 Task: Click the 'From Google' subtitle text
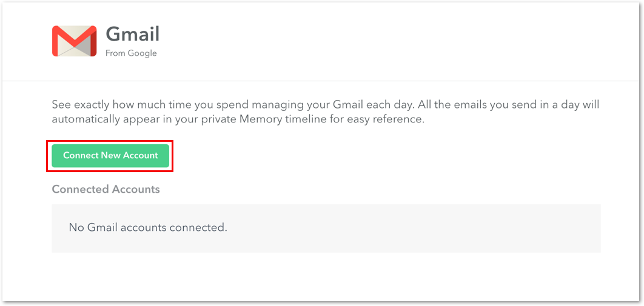pyautogui.click(x=131, y=53)
